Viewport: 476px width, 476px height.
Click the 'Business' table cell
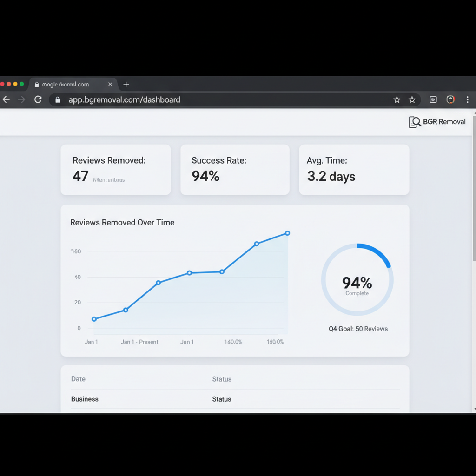[85, 399]
